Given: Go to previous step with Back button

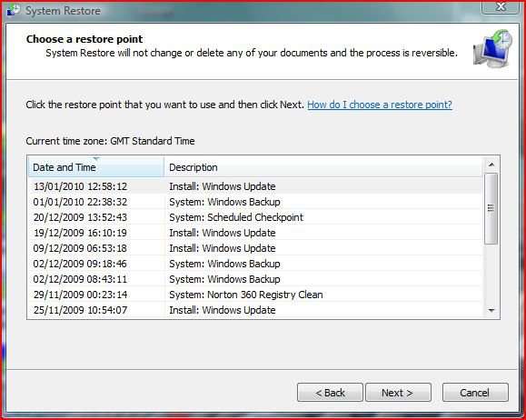Looking at the screenshot, I should click(x=330, y=393).
